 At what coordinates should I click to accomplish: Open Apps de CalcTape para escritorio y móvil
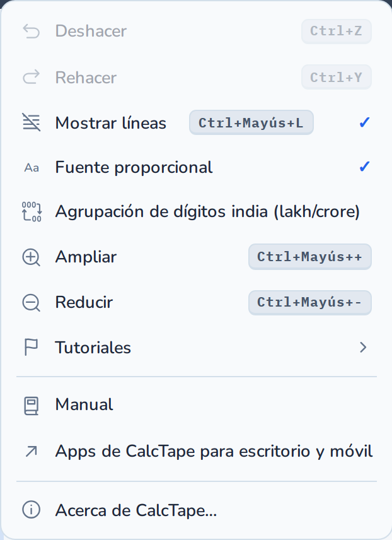196,451
